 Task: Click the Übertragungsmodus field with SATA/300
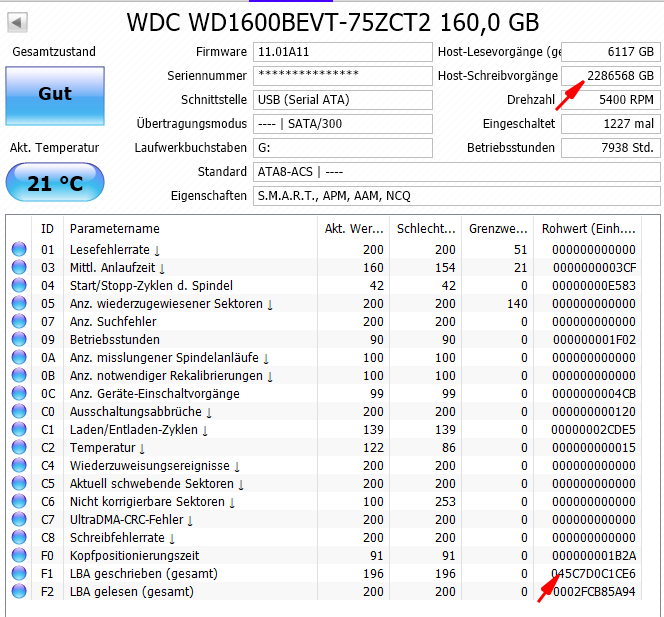343,124
